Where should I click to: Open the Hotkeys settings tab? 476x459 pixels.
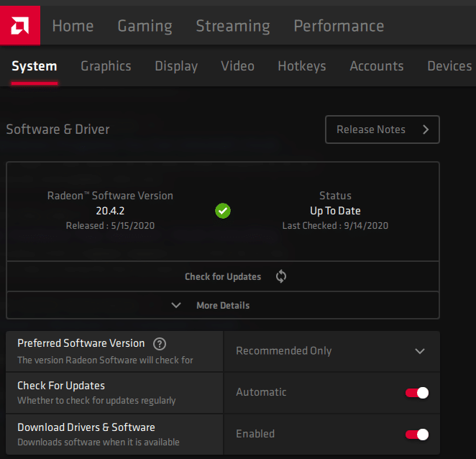point(302,66)
